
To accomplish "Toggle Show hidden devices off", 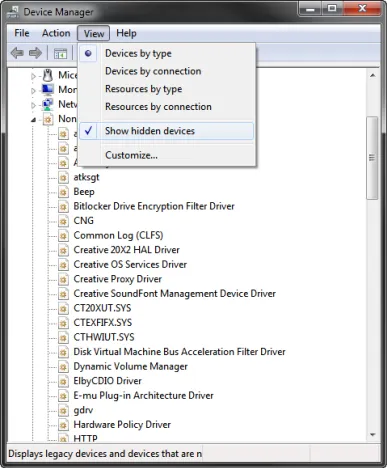I will (167, 131).
